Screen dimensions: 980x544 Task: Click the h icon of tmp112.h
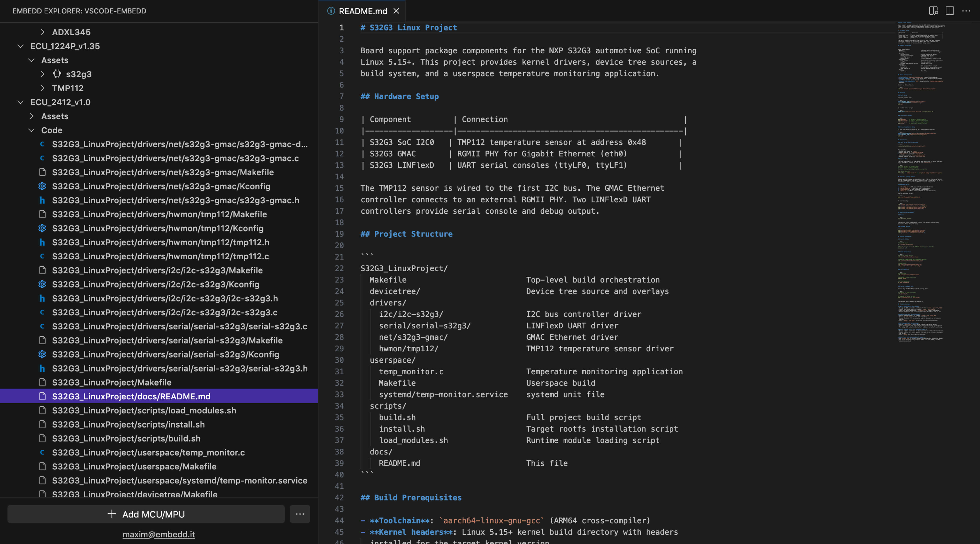[42, 242]
